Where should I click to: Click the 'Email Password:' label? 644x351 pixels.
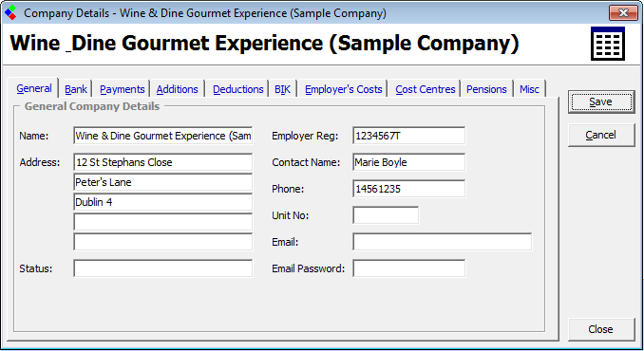point(309,268)
